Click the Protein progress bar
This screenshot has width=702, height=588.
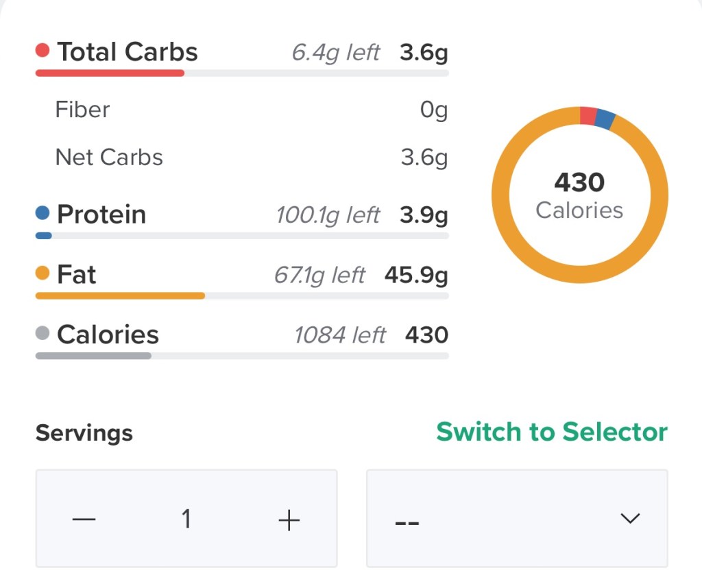click(242, 236)
